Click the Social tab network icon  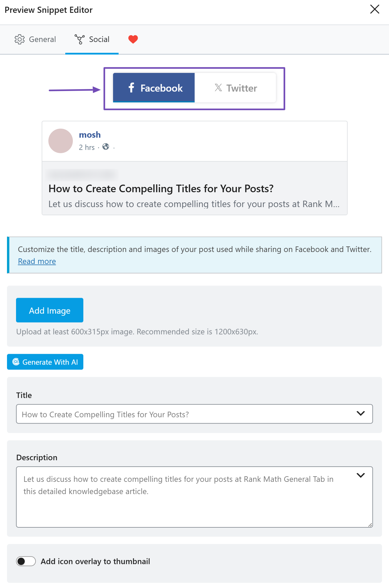[x=80, y=39]
